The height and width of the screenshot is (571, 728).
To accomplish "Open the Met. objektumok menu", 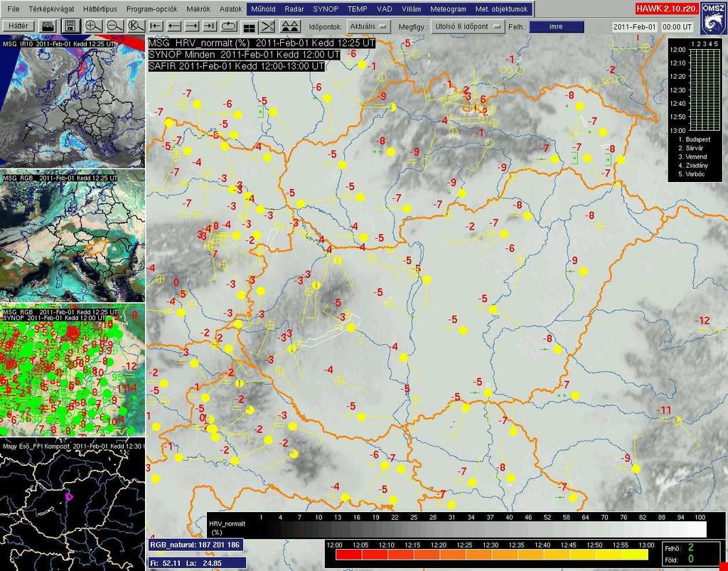I will pos(501,9).
